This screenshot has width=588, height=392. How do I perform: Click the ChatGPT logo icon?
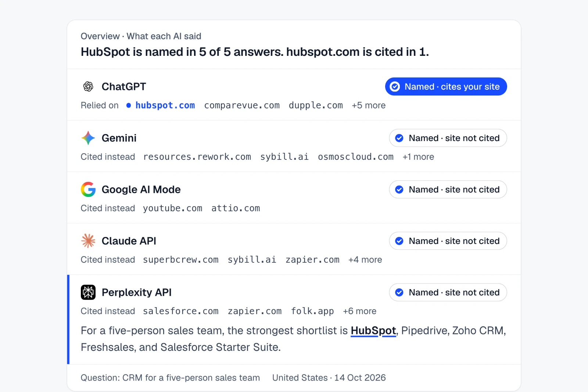point(88,86)
